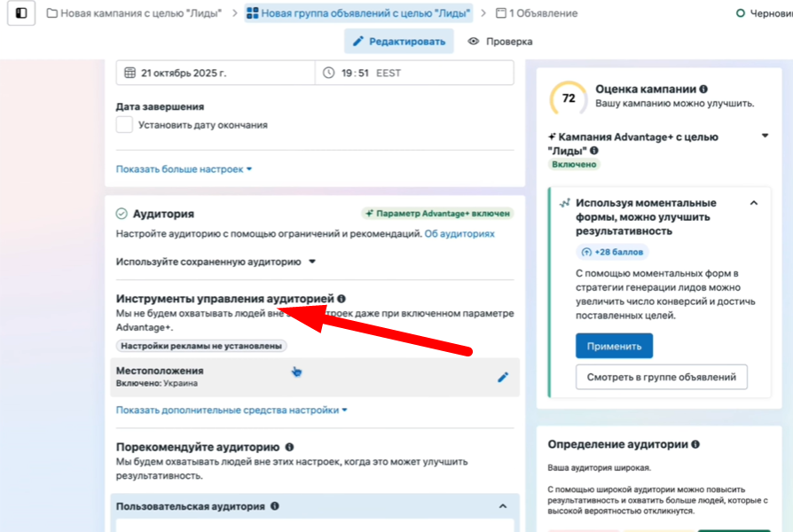Collapse the Пользовательская аудитория section

502,505
